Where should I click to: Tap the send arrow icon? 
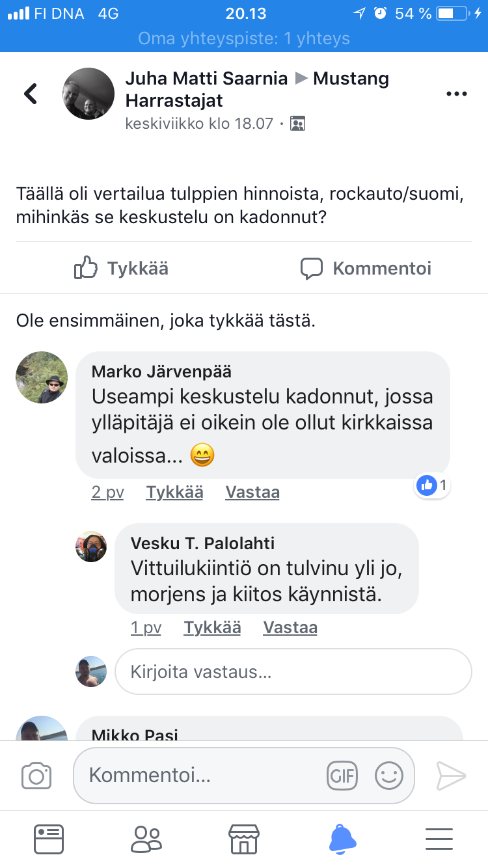pos(450,776)
